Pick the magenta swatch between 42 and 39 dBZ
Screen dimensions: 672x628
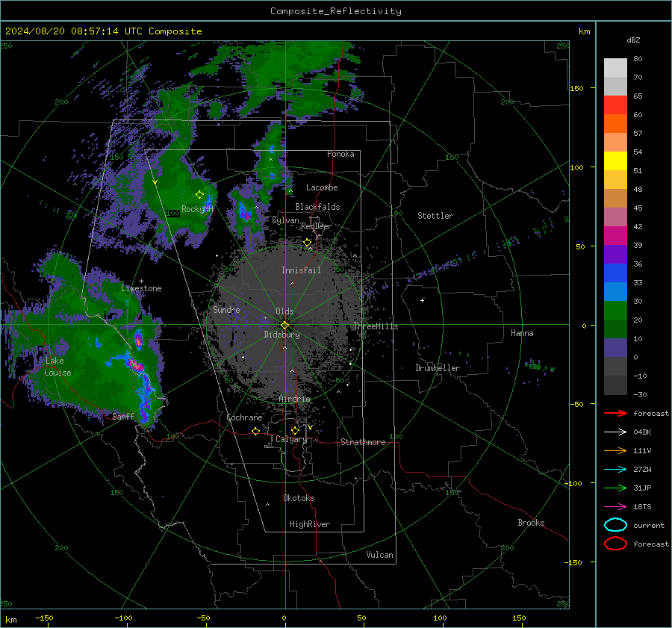[615, 236]
